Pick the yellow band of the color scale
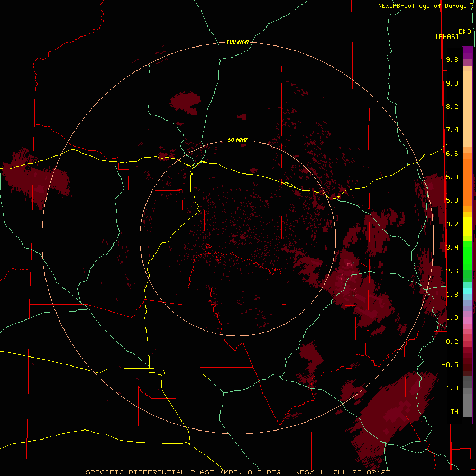 point(467,226)
